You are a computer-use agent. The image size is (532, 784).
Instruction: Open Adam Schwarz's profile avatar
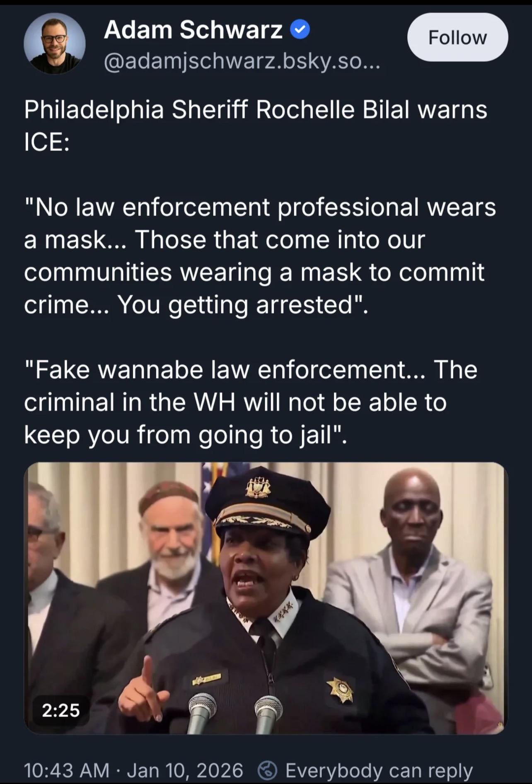55,44
